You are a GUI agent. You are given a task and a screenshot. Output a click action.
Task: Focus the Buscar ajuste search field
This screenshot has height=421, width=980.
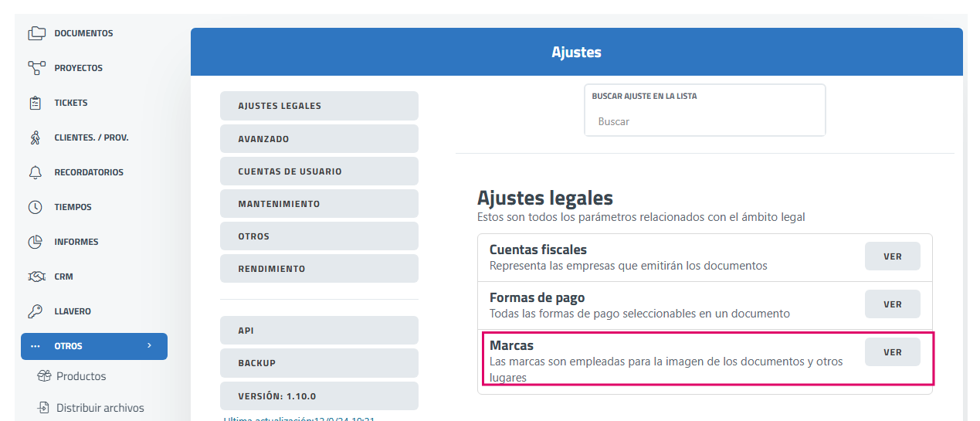pos(704,122)
